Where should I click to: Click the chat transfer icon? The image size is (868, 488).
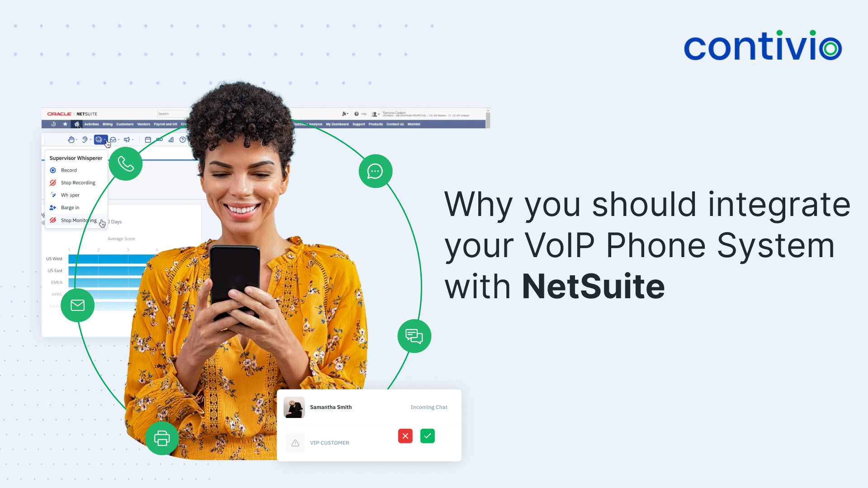(413, 335)
